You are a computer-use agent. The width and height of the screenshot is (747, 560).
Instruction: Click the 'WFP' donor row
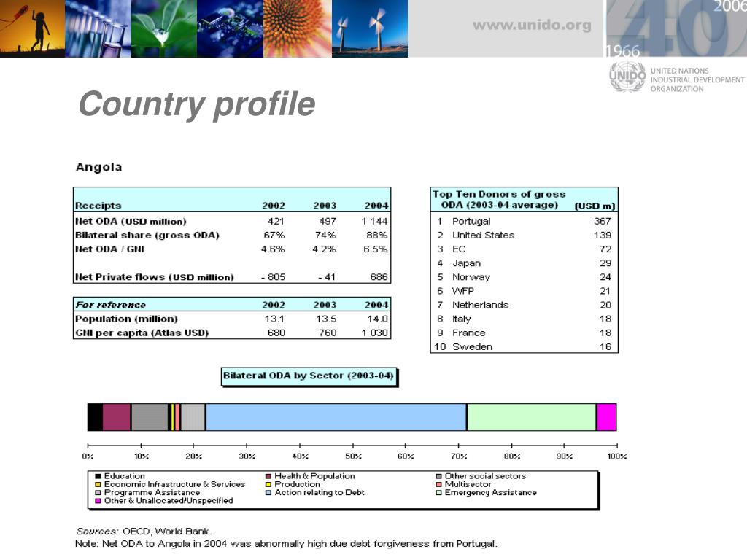tap(524, 291)
